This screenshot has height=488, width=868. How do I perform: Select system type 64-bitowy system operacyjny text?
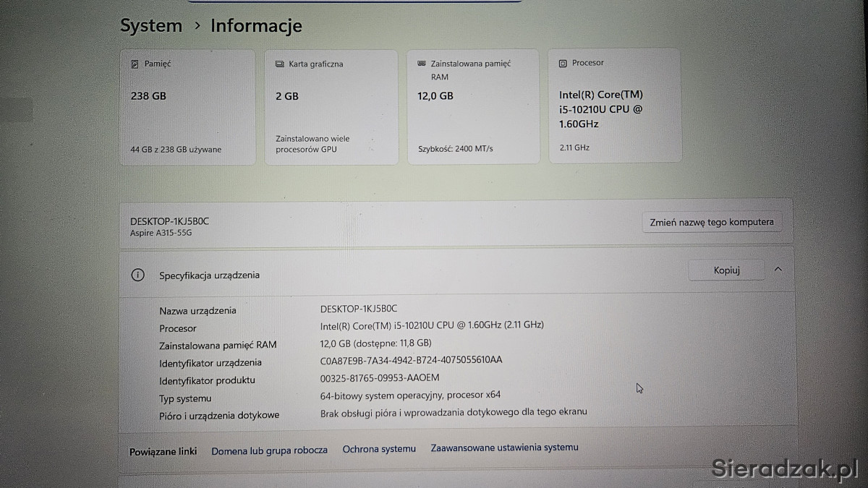[x=410, y=395]
